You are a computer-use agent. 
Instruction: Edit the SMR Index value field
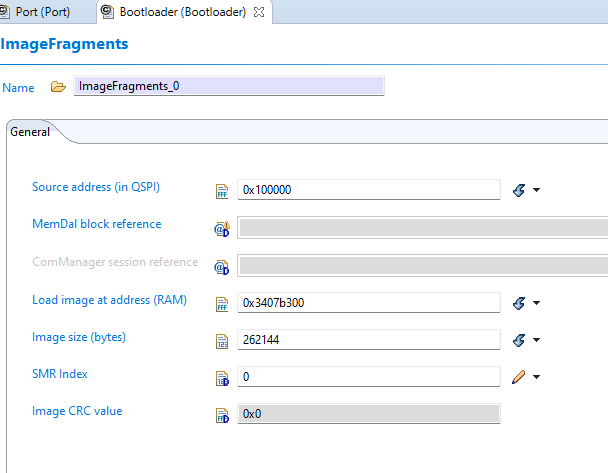[x=368, y=376]
